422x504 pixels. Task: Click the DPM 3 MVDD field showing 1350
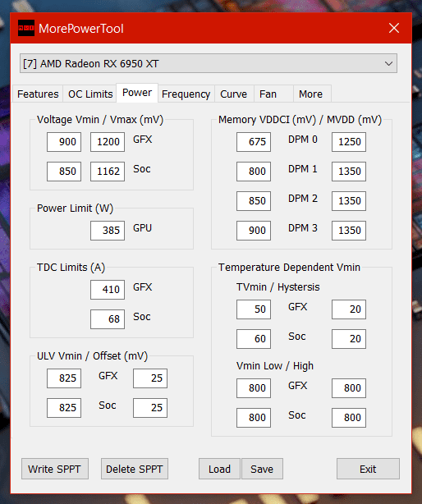pos(349,231)
